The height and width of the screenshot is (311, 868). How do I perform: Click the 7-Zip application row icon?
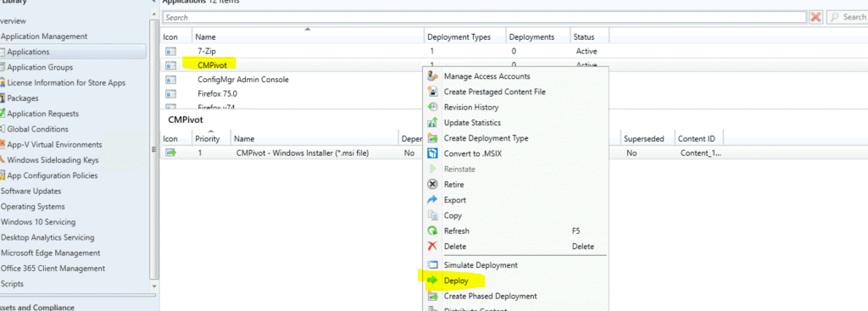click(171, 52)
